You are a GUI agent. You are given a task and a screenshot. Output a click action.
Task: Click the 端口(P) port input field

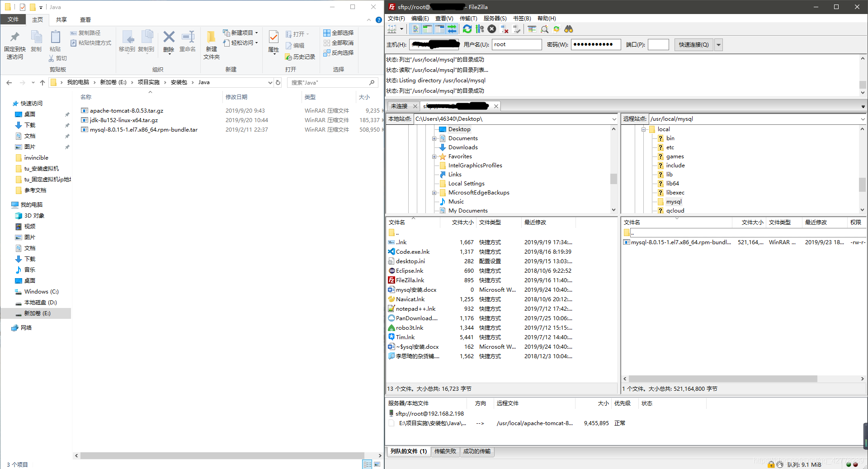click(x=658, y=45)
